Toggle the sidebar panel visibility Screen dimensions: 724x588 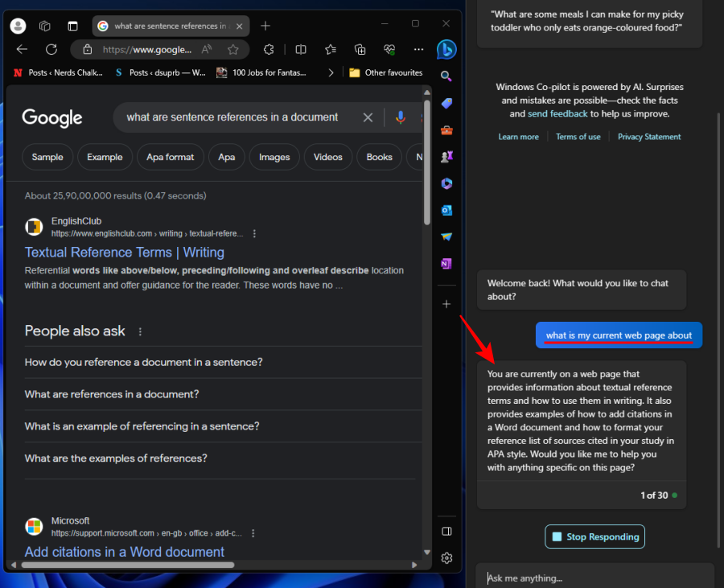(446, 531)
